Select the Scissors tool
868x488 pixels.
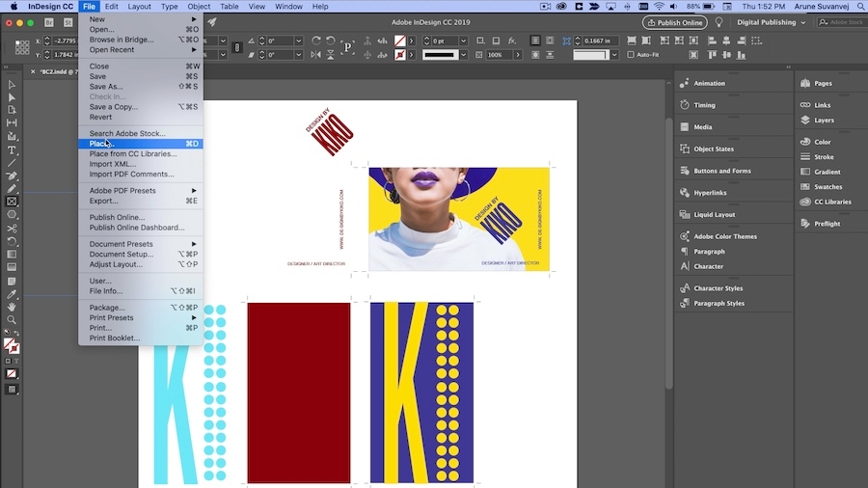12,229
